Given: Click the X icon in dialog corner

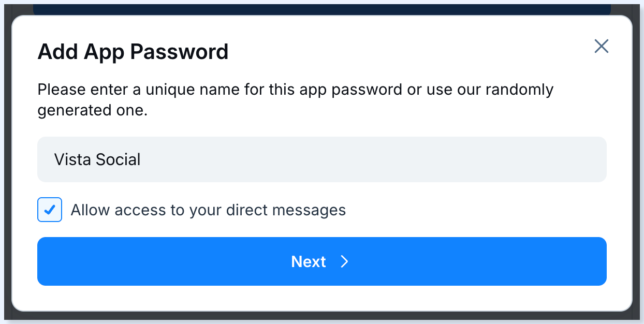Looking at the screenshot, I should tap(601, 46).
